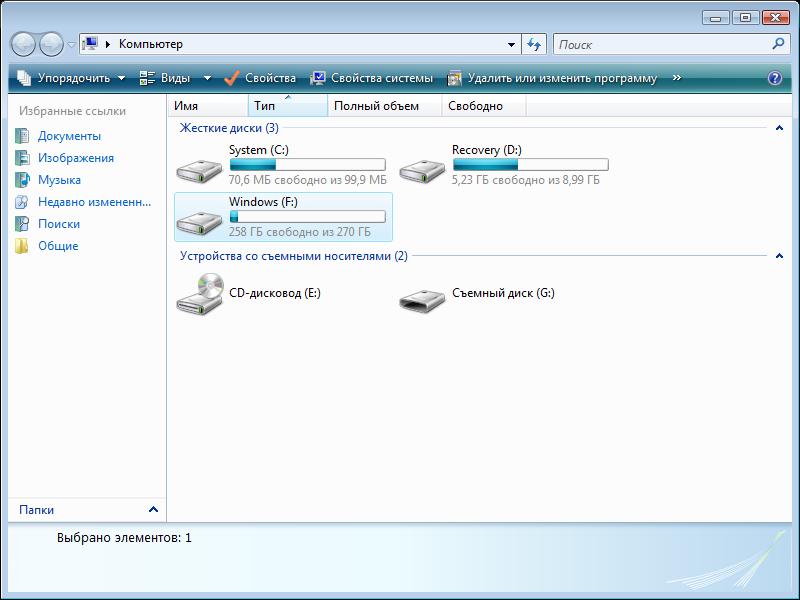Click System (C:) usage bar
The image size is (800, 600).
tap(308, 164)
